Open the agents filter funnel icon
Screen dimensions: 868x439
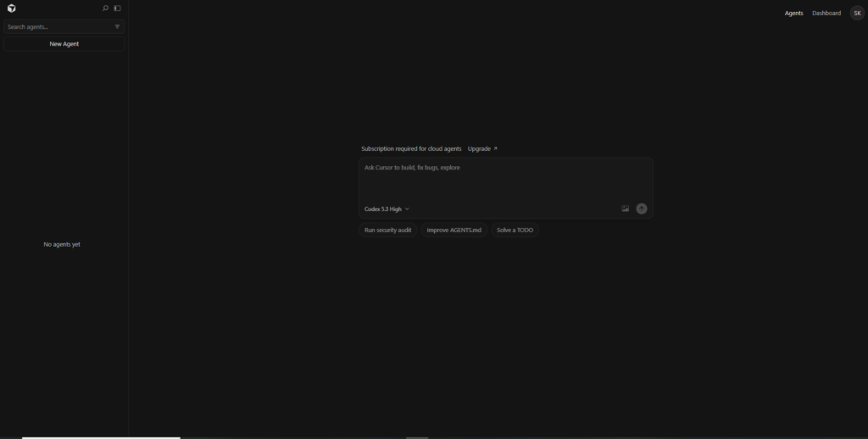[x=117, y=27]
